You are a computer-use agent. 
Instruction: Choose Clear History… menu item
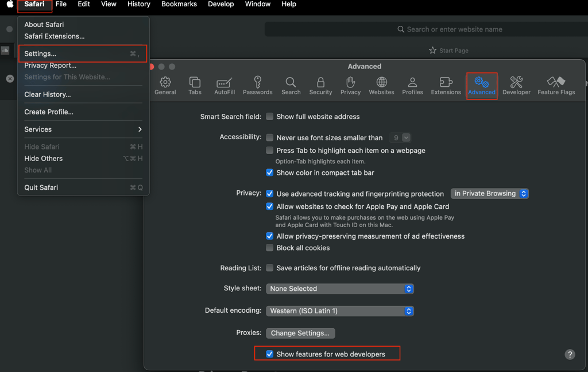click(x=83, y=94)
